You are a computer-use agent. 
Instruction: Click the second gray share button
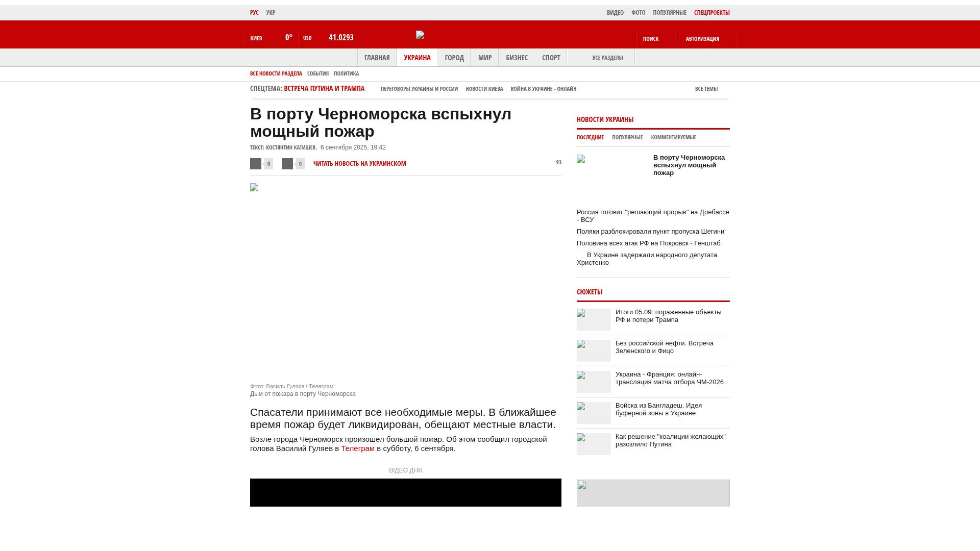pos(287,164)
